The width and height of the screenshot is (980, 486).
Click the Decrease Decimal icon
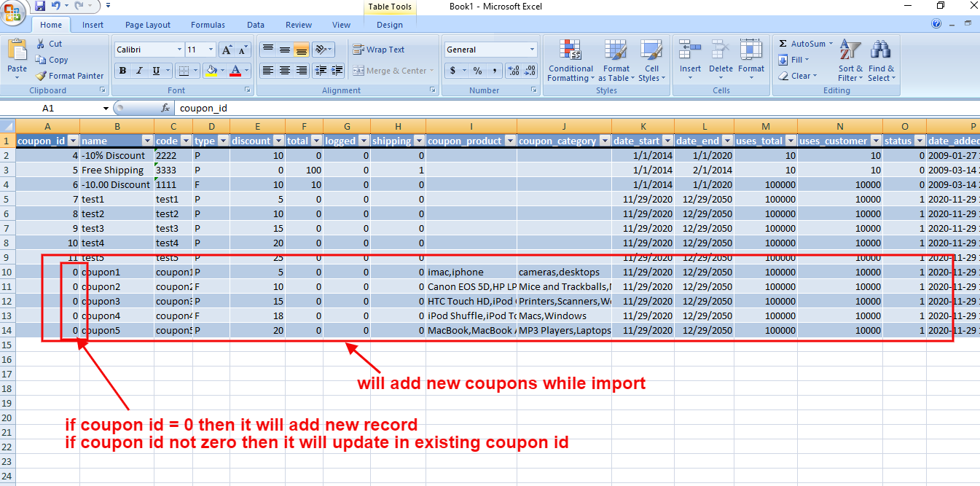coord(530,71)
